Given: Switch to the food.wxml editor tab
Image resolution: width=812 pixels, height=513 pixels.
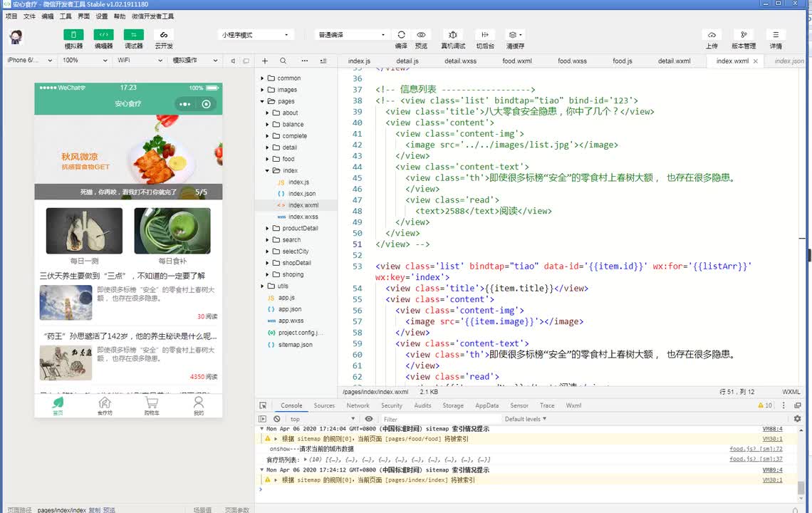Looking at the screenshot, I should tap(517, 61).
